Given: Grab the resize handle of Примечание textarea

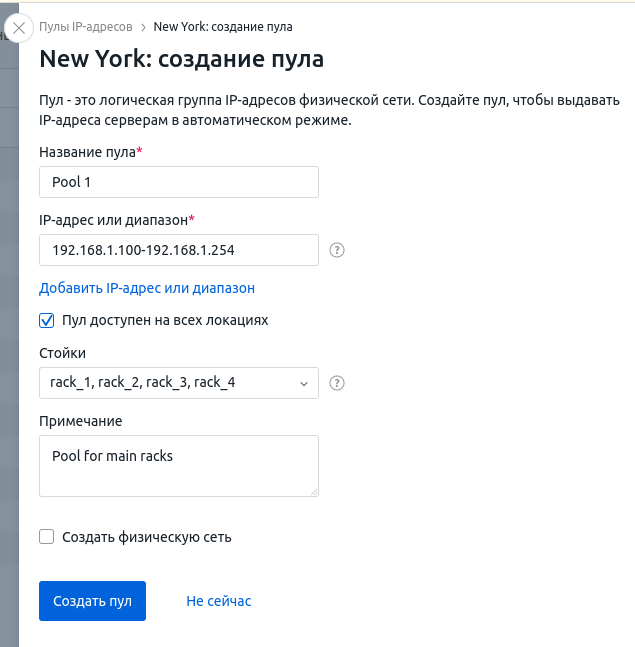Looking at the screenshot, I should tap(313, 491).
